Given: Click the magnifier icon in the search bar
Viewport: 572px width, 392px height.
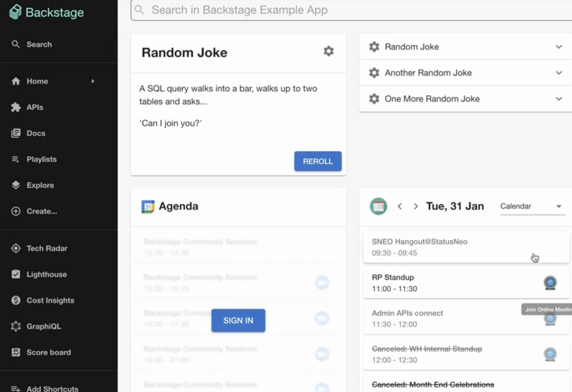Looking at the screenshot, I should pos(140,10).
